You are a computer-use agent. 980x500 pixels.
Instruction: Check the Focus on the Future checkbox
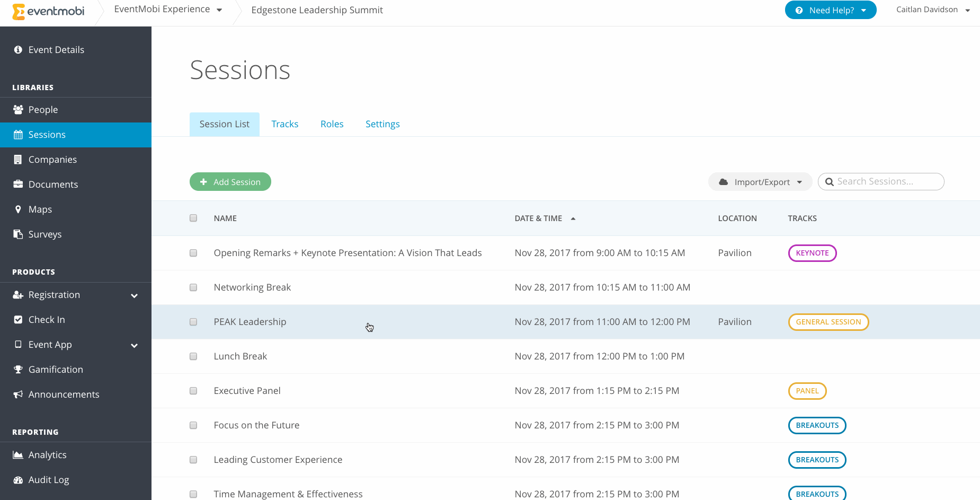coord(193,425)
